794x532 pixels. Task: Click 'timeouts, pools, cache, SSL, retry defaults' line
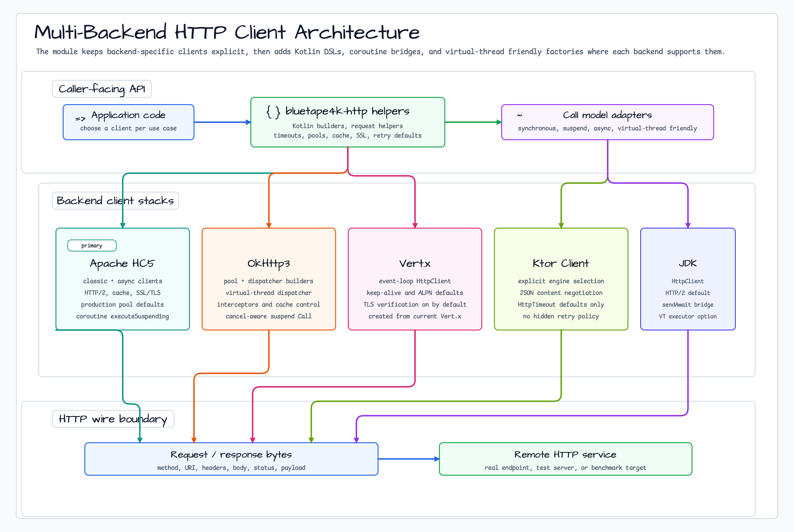pyautogui.click(x=348, y=136)
